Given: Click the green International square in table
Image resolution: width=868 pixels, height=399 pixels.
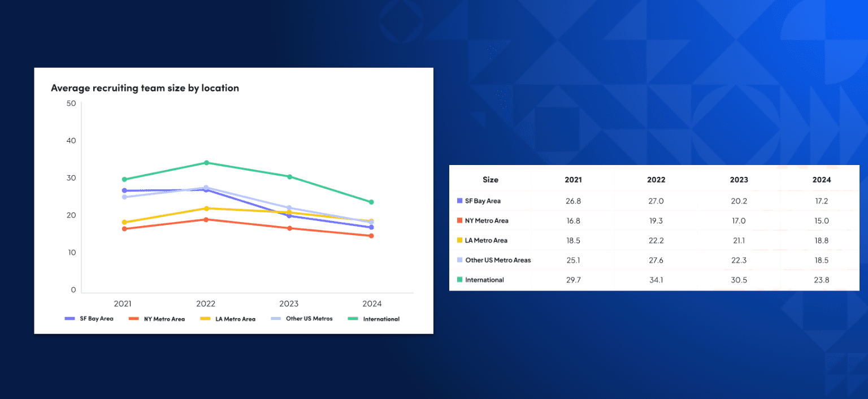Looking at the screenshot, I should coord(459,280).
